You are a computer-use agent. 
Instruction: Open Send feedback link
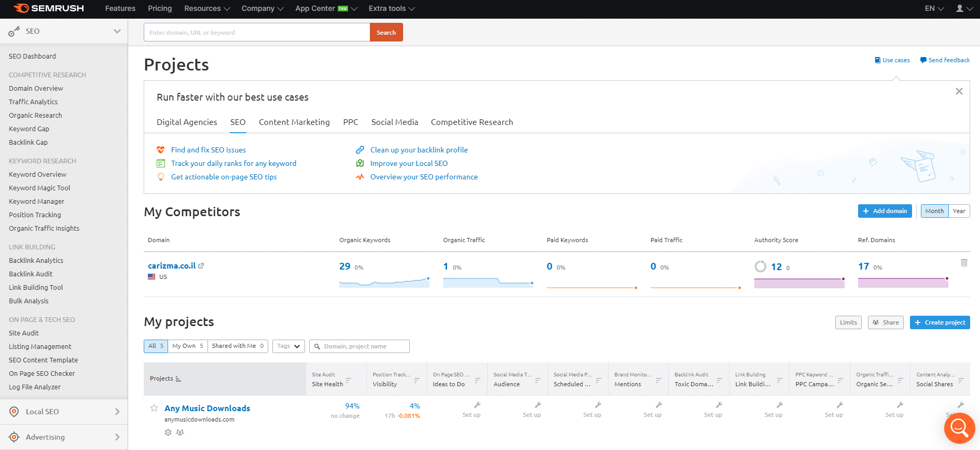[x=945, y=60]
